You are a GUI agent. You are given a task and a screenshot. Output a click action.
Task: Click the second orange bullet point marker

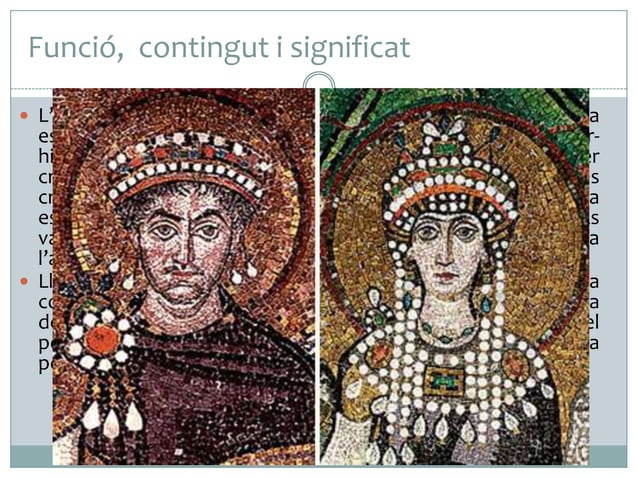tap(24, 281)
